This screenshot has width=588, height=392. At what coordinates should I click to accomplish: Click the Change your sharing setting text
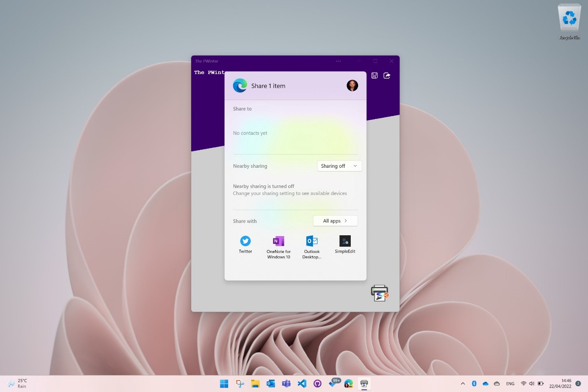(x=290, y=193)
